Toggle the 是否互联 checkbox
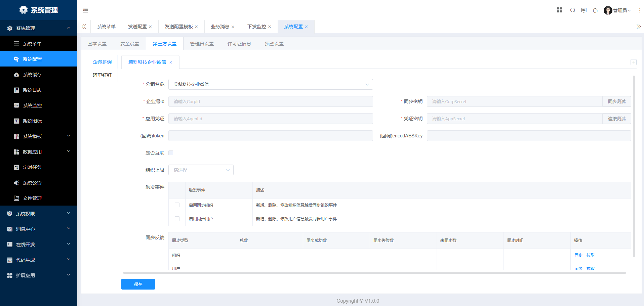The width and height of the screenshot is (644, 306). (171, 153)
